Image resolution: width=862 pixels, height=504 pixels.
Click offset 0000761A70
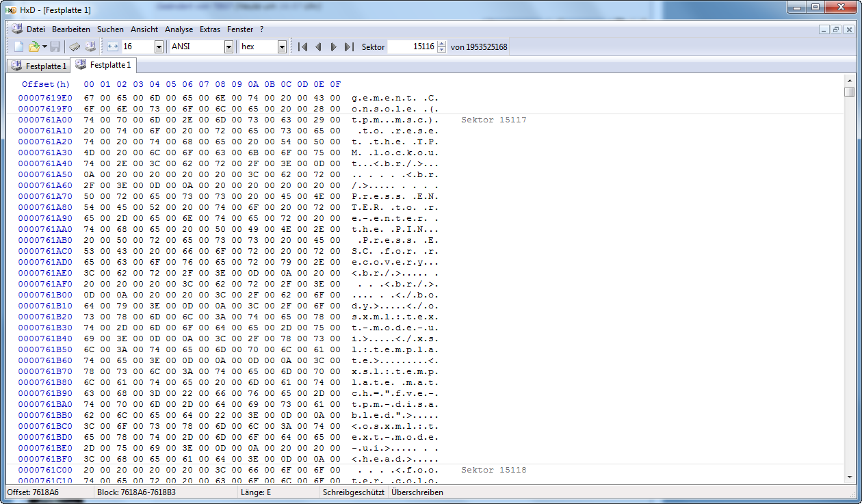[x=45, y=196]
